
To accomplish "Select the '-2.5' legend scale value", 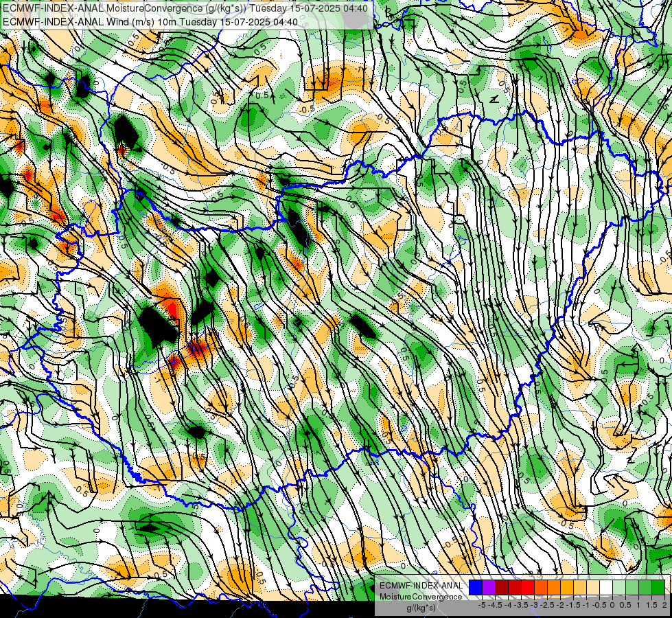I will (x=548, y=605).
